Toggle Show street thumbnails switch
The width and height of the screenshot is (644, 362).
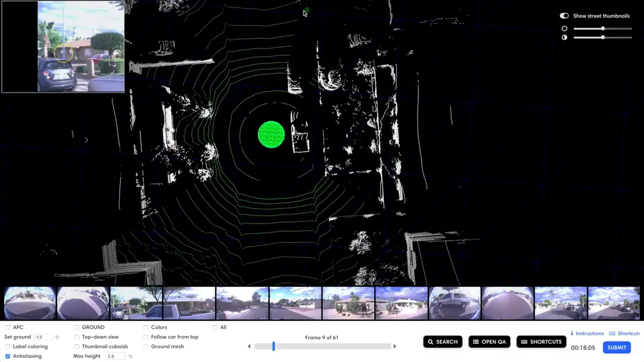coord(565,16)
